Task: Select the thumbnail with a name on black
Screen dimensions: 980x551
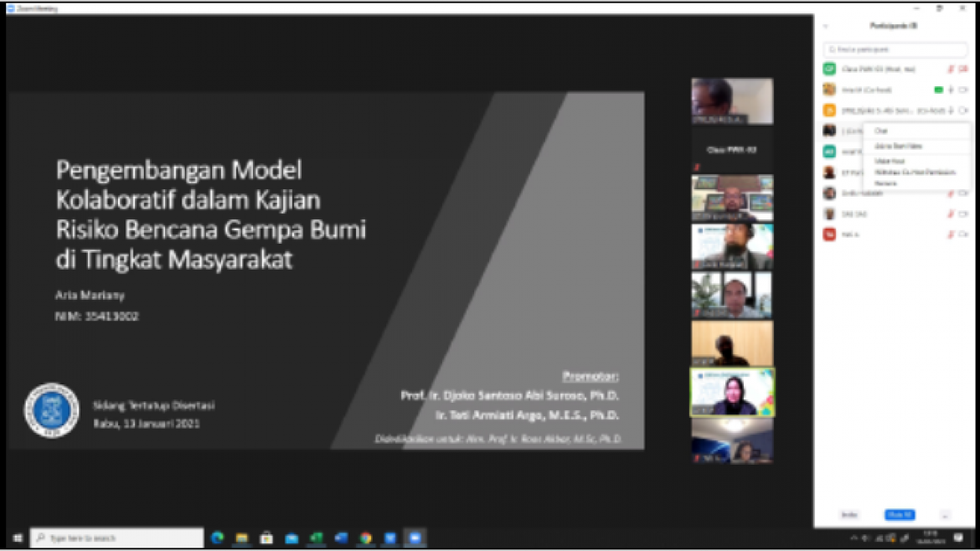Action: (x=732, y=150)
